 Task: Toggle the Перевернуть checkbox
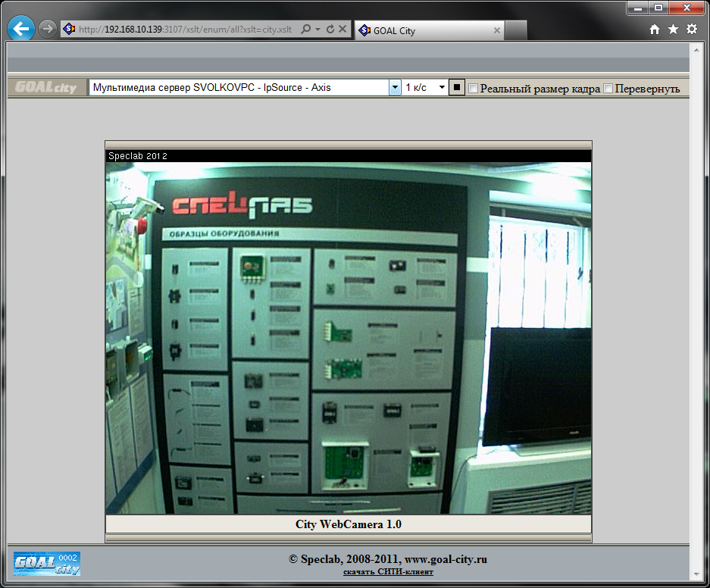pos(608,88)
